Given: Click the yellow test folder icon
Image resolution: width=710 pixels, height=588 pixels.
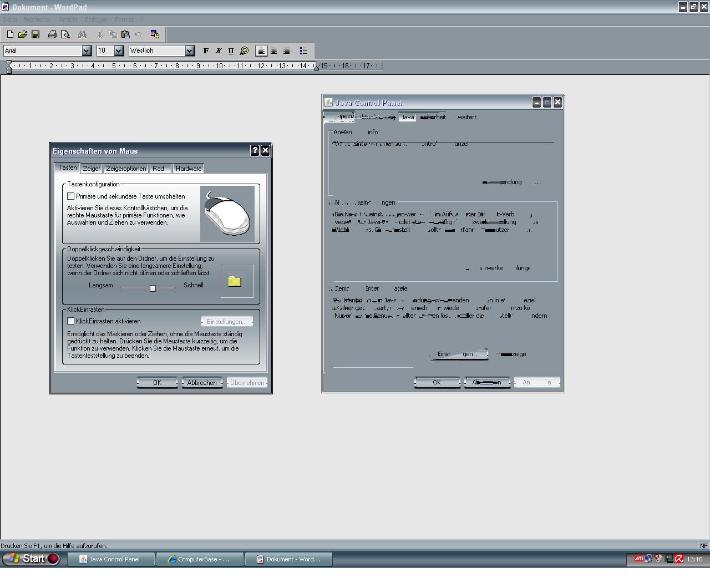Looking at the screenshot, I should pyautogui.click(x=235, y=281).
